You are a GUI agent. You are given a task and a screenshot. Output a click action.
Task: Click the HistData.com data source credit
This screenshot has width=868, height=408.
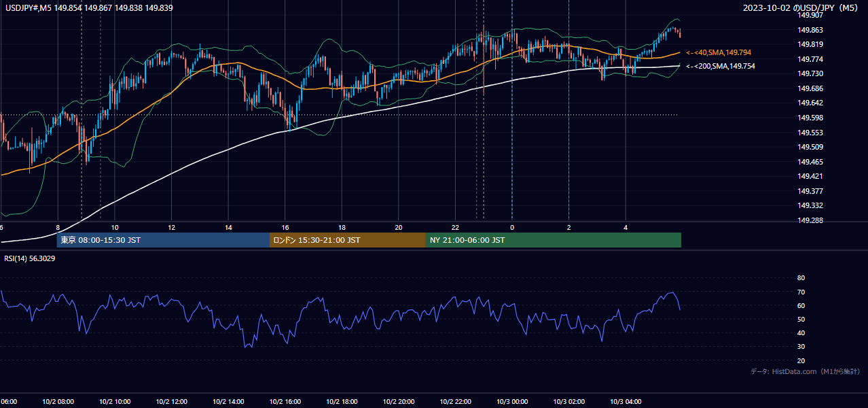click(x=806, y=371)
